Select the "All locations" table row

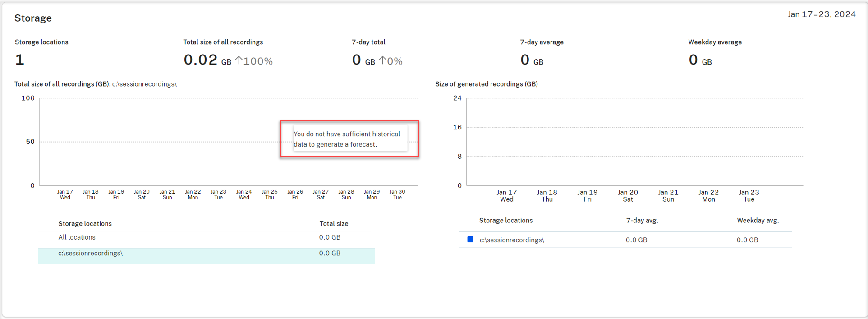pyautogui.click(x=77, y=237)
